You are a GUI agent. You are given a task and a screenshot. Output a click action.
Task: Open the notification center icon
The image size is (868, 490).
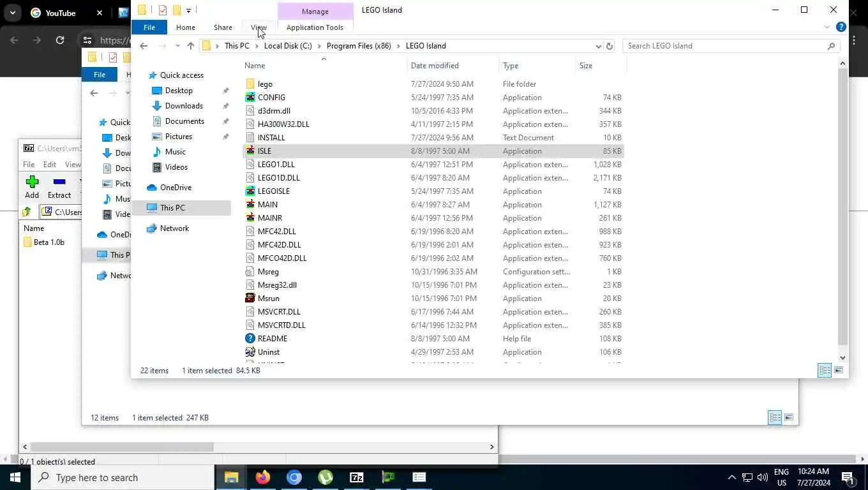[848, 477]
